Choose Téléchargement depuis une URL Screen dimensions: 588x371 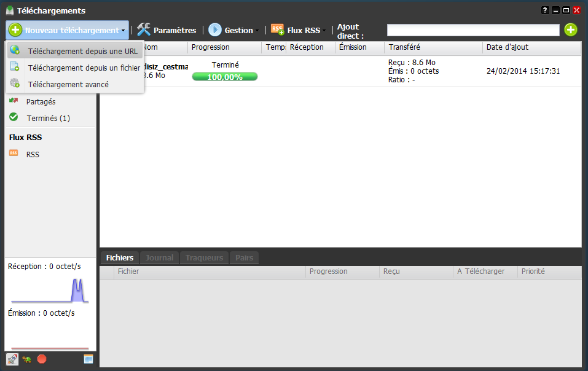coord(75,51)
